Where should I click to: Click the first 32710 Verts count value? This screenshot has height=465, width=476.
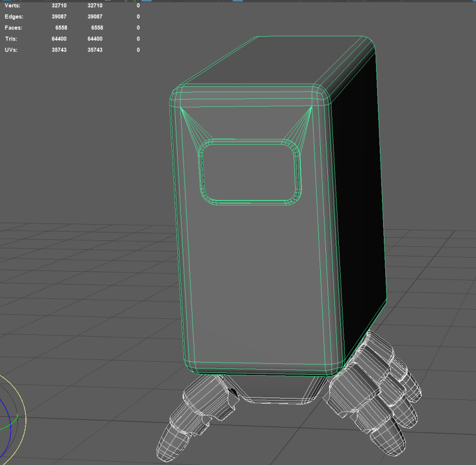(59, 6)
